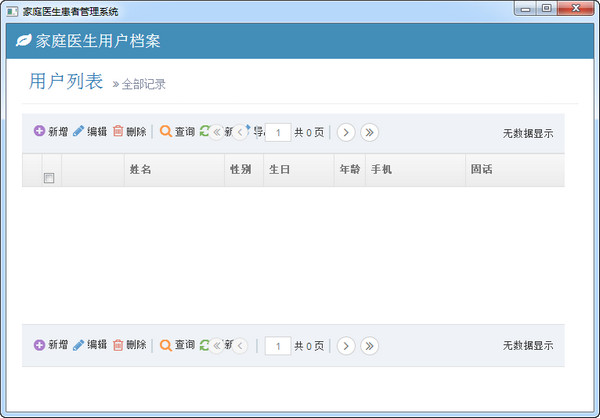
Task: Click 无数据显示 text in upper toolbar
Action: [x=528, y=133]
